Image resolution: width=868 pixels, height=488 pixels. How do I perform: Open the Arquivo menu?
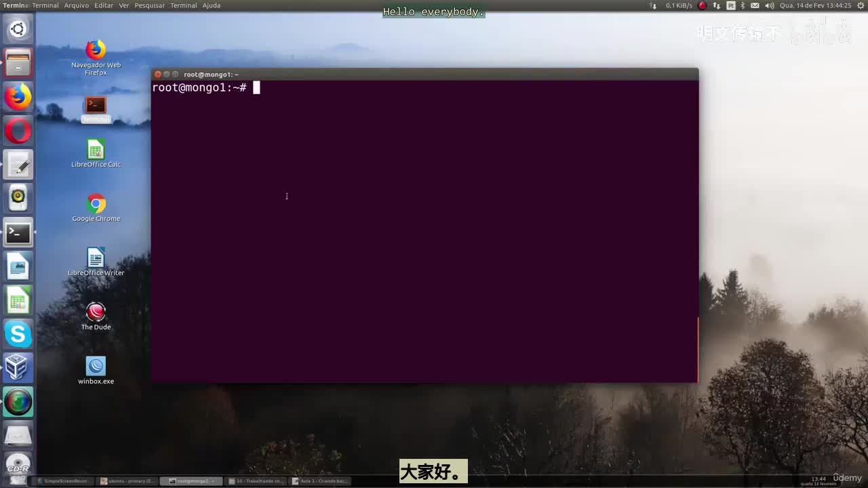(77, 5)
